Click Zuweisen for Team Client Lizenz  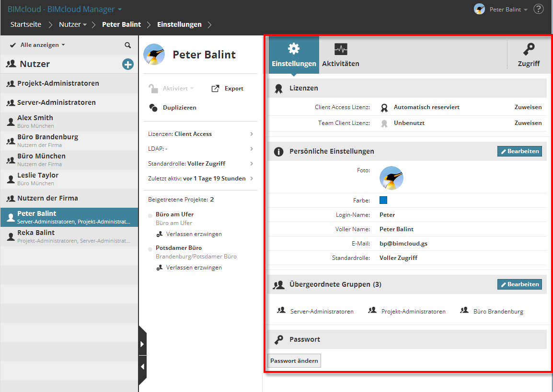[x=528, y=123]
